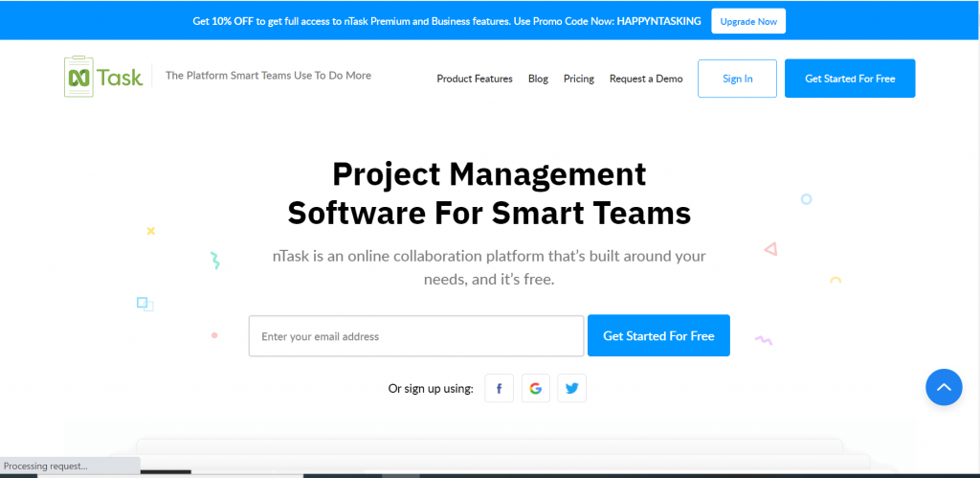This screenshot has height=478, width=980.
Task: Click the scroll-to-top arrow button
Action: pos(944,387)
